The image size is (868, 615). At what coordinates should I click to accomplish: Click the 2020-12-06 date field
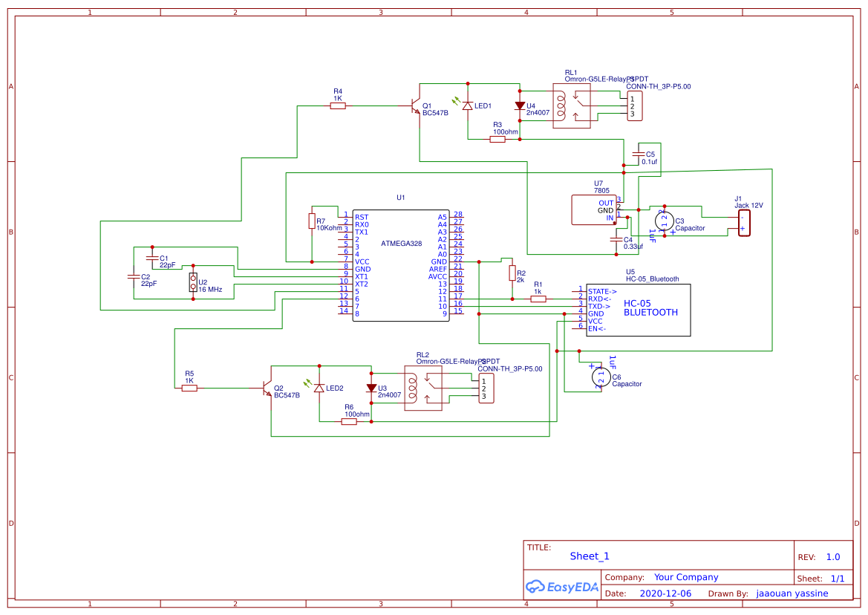click(665, 593)
